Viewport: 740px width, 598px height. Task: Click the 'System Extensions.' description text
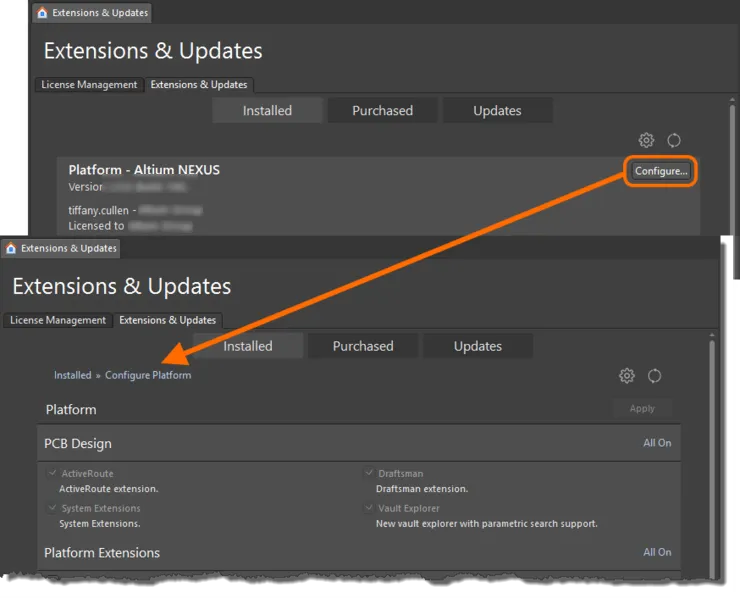click(100, 523)
